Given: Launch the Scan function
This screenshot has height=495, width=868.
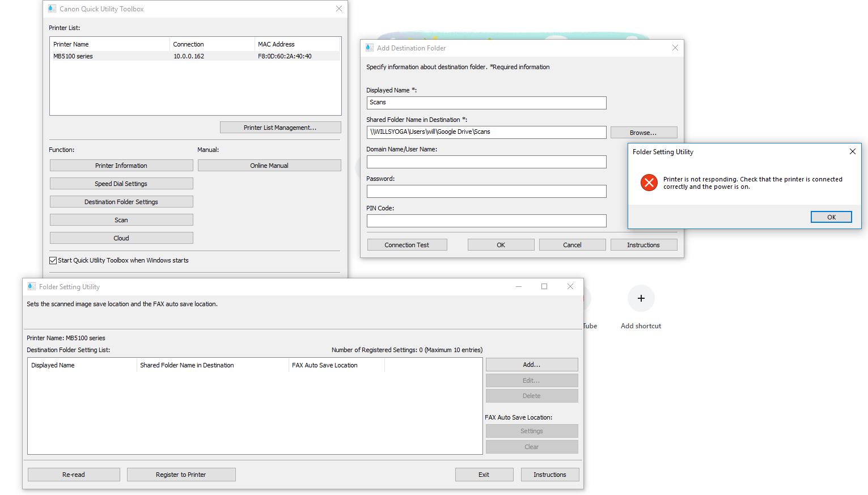Looking at the screenshot, I should 121,219.
